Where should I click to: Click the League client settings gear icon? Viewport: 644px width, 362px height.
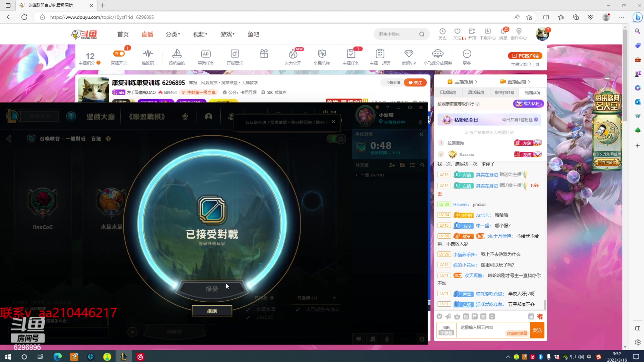click(410, 107)
